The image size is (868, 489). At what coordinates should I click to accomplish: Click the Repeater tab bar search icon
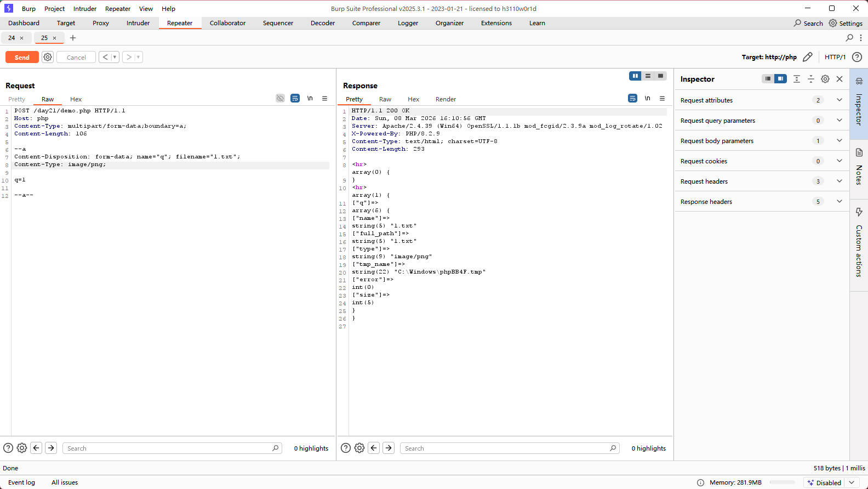(x=849, y=38)
